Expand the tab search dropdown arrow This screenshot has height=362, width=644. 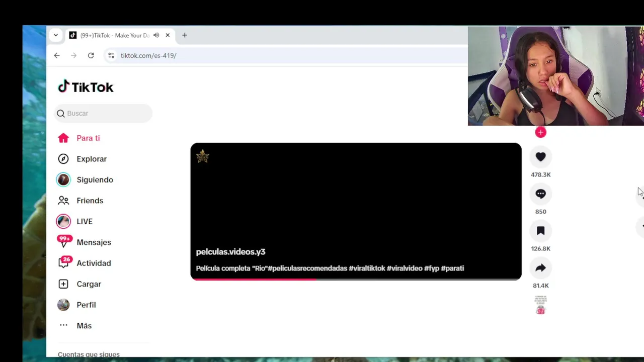pyautogui.click(x=56, y=35)
